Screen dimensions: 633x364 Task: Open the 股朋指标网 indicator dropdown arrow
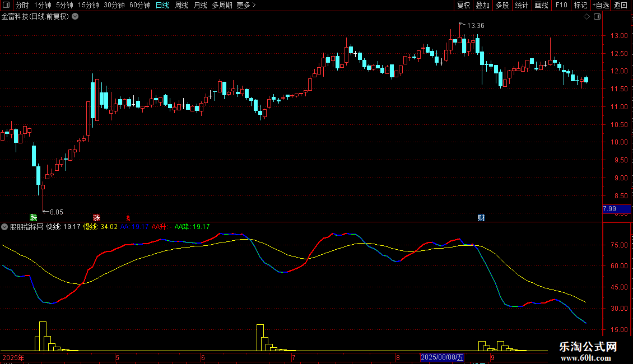pyautogui.click(x=4, y=227)
